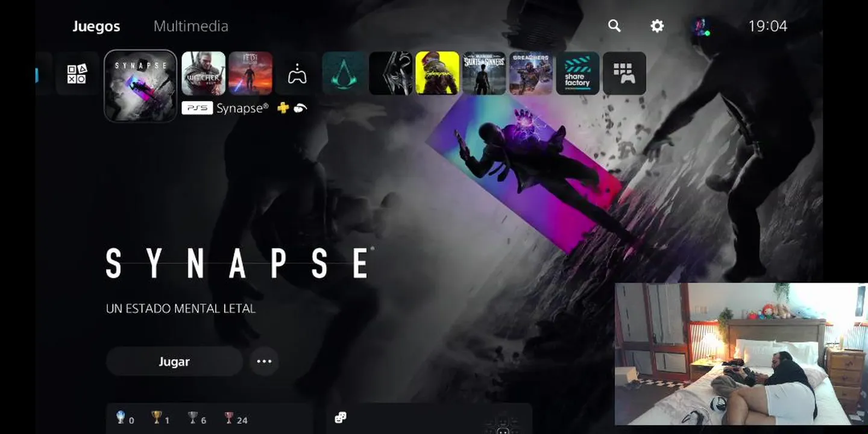Switch to the Juegos tab
This screenshot has height=434, width=868.
point(96,27)
